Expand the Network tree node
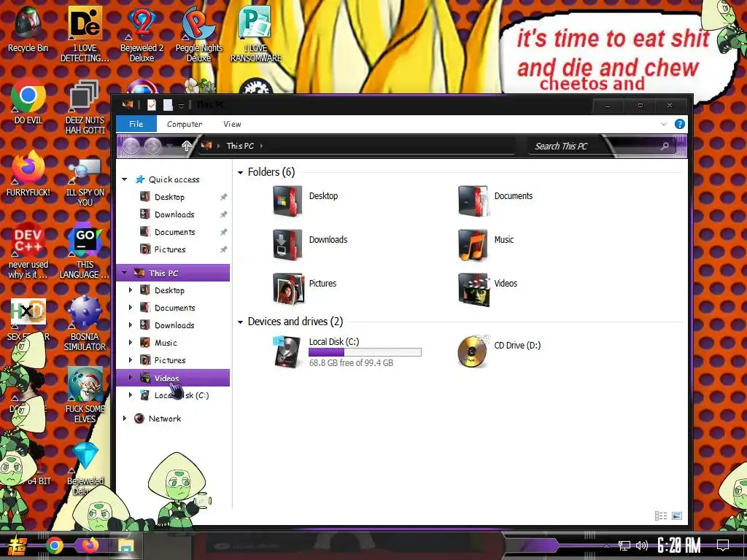 click(x=124, y=418)
